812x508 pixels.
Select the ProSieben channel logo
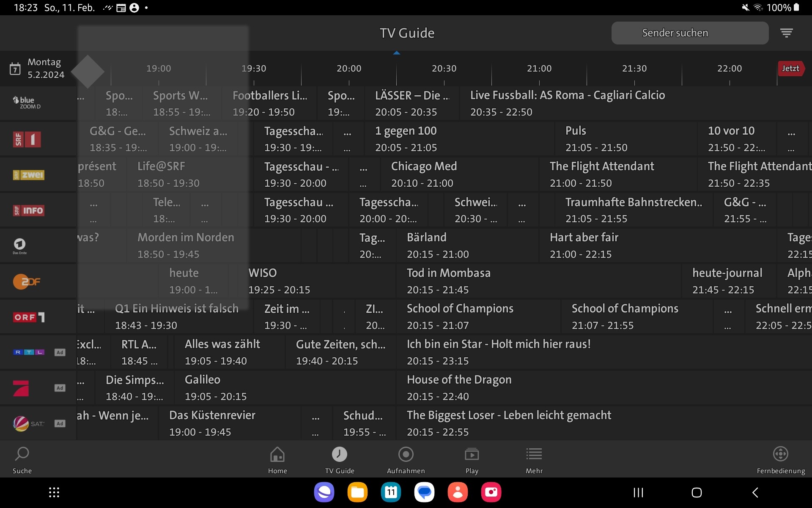(21, 388)
